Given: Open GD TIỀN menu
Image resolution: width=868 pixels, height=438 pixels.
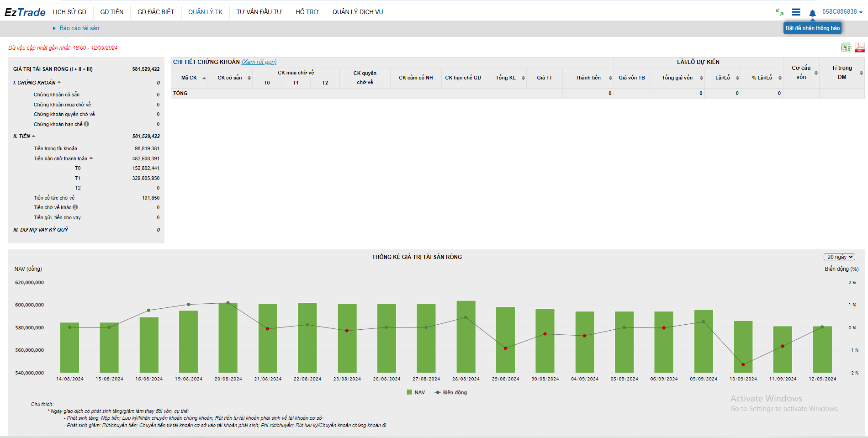Looking at the screenshot, I should pyautogui.click(x=112, y=12).
